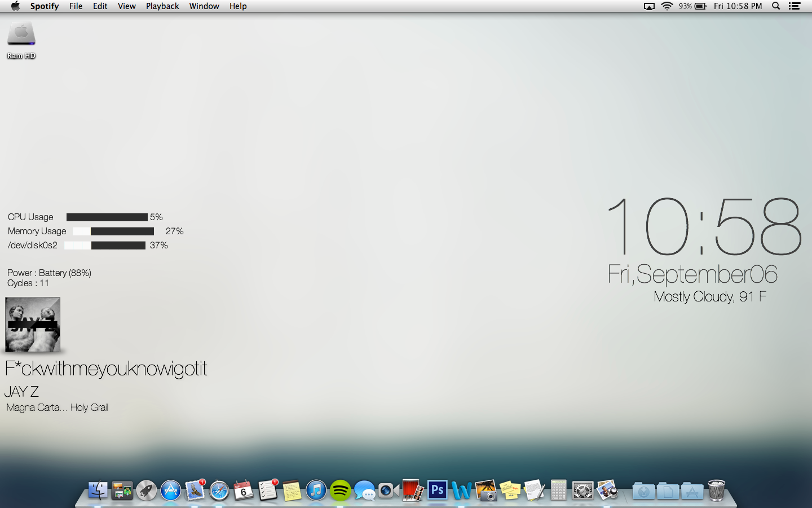812x508 pixels.
Task: Open the Documents folder stack
Action: tap(668, 491)
